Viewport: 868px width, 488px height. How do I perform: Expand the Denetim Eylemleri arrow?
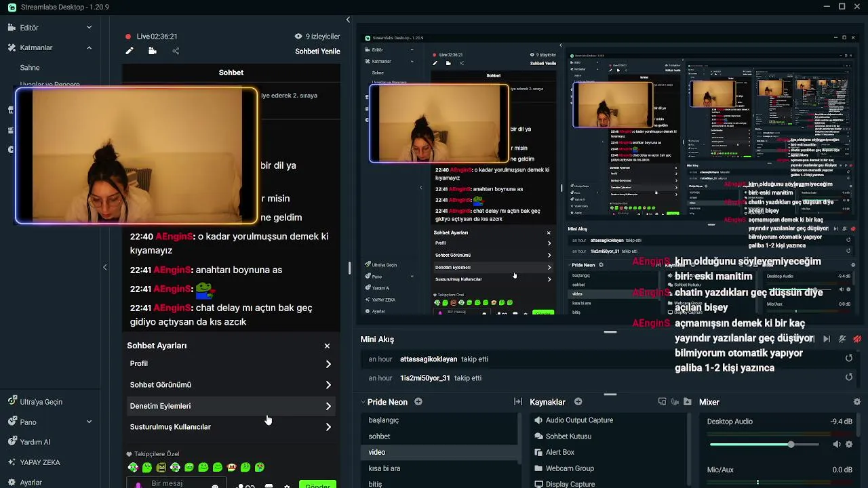(x=328, y=406)
